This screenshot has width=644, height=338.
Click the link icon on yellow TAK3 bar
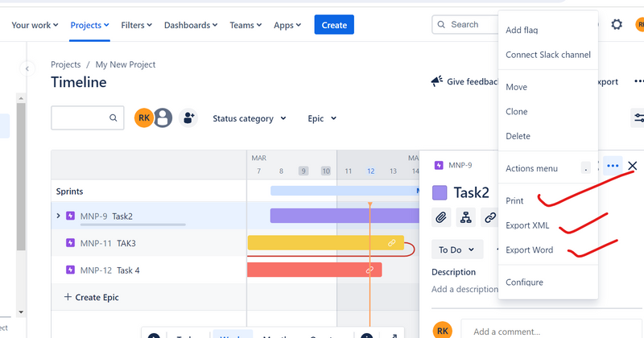(x=391, y=243)
